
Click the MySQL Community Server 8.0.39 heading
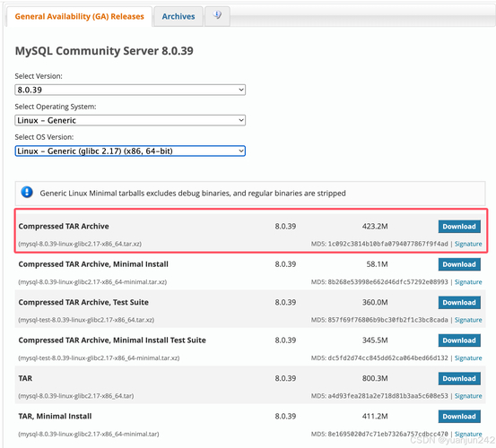click(104, 51)
